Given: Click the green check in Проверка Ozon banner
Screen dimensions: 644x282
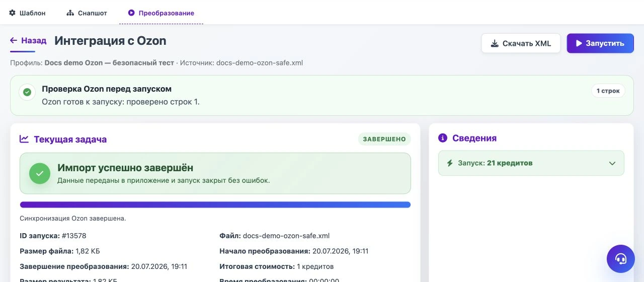Looking at the screenshot, I should click(x=27, y=92).
